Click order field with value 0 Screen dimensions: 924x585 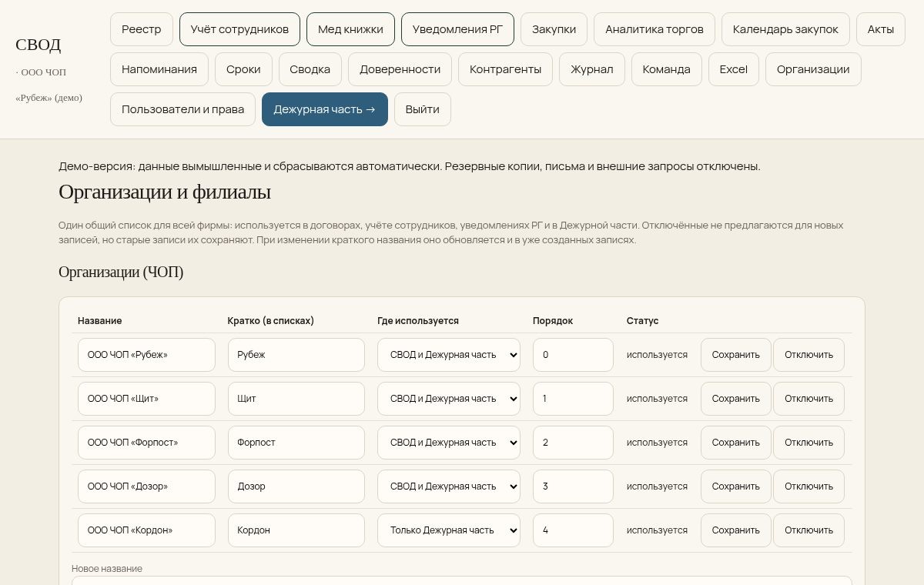click(x=573, y=355)
